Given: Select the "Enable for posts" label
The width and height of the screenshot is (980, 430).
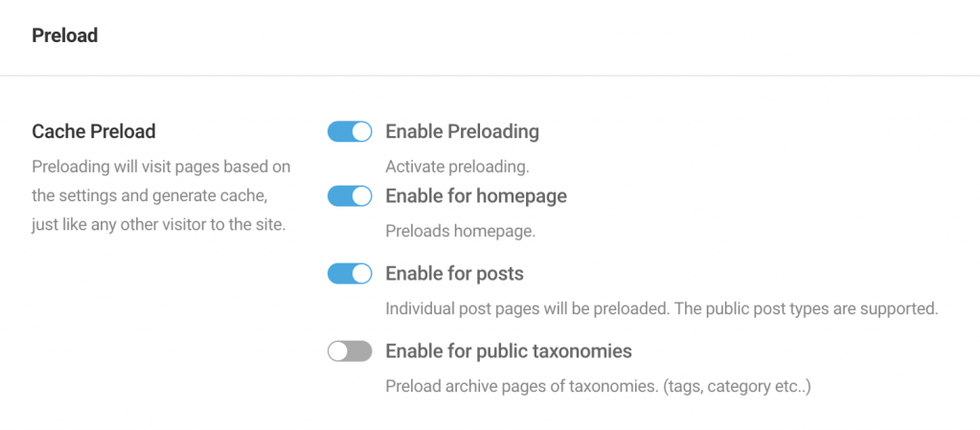Looking at the screenshot, I should click(x=454, y=274).
